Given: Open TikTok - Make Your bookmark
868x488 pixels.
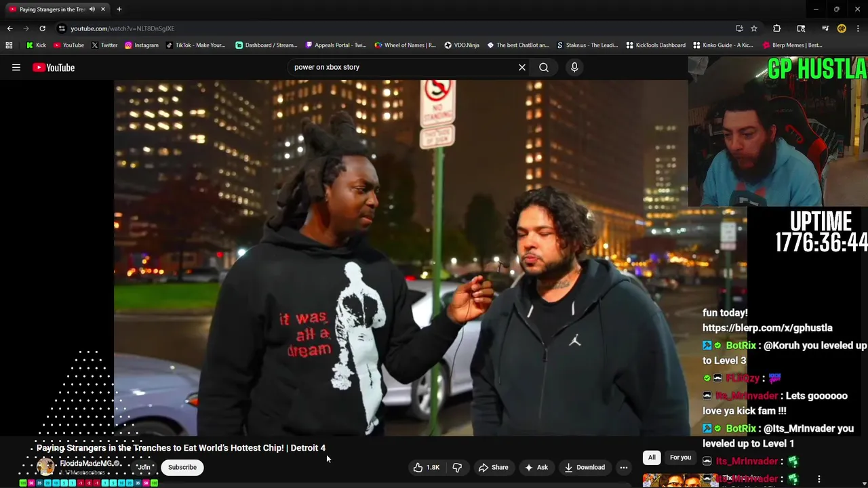Looking at the screenshot, I should coord(196,45).
